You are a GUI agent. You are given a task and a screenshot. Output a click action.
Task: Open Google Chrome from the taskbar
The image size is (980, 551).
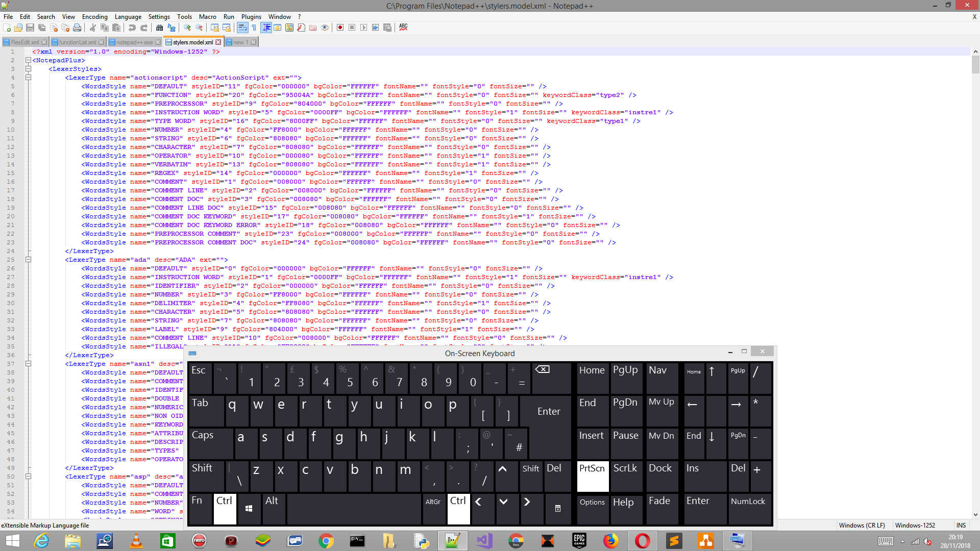tap(326, 541)
